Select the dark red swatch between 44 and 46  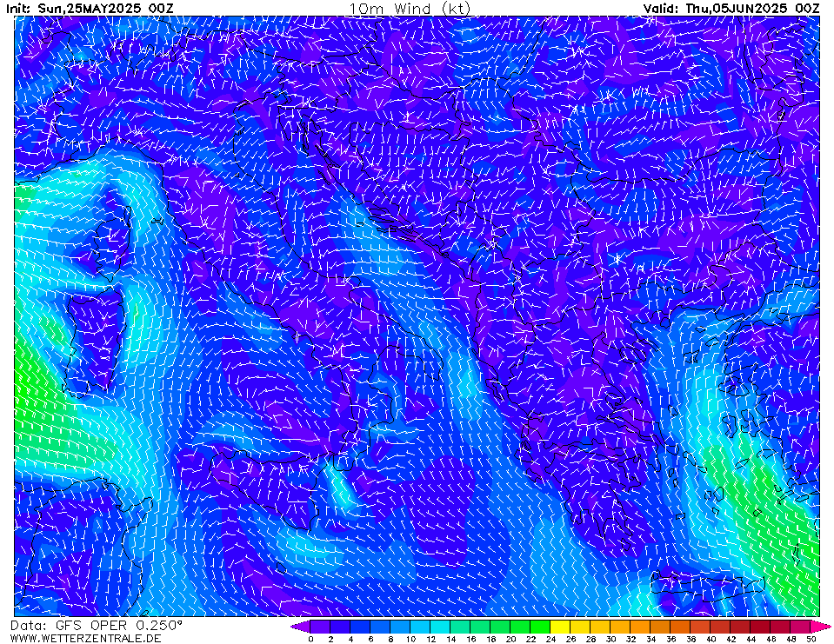coord(761,627)
